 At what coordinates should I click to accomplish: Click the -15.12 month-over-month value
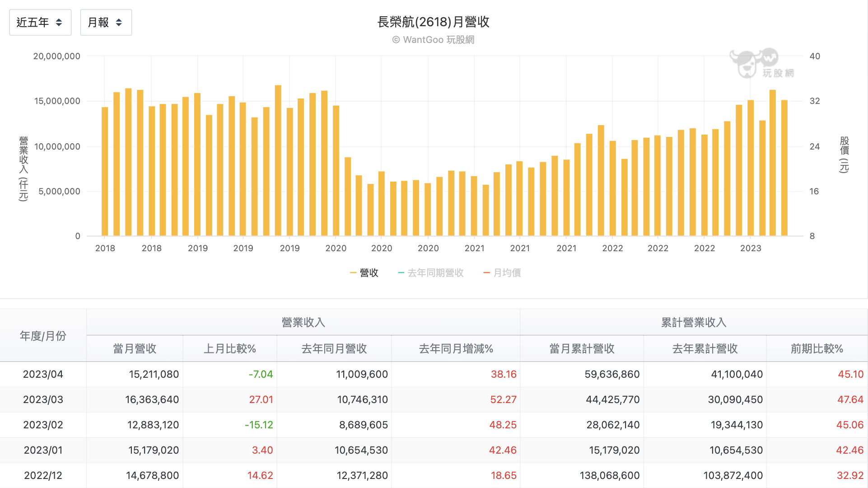(259, 425)
